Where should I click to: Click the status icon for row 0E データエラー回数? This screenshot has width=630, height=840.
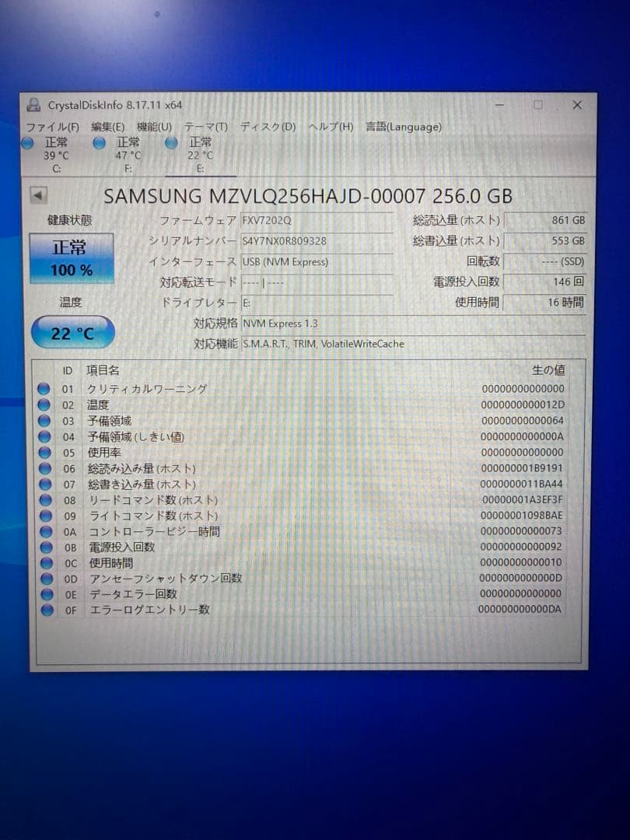(x=47, y=594)
